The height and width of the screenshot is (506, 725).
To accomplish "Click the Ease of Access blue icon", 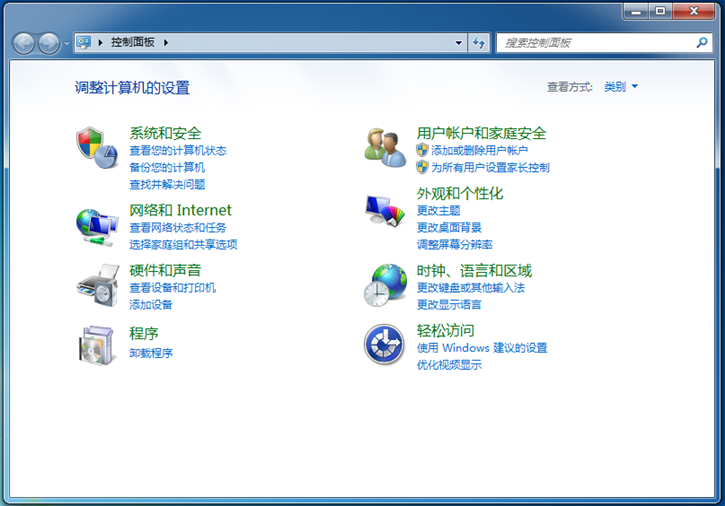I will (x=385, y=345).
